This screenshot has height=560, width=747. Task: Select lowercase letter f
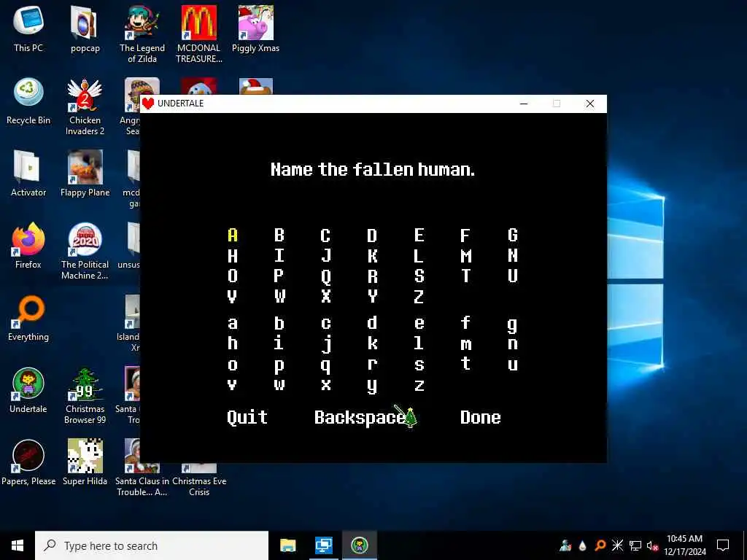click(465, 322)
